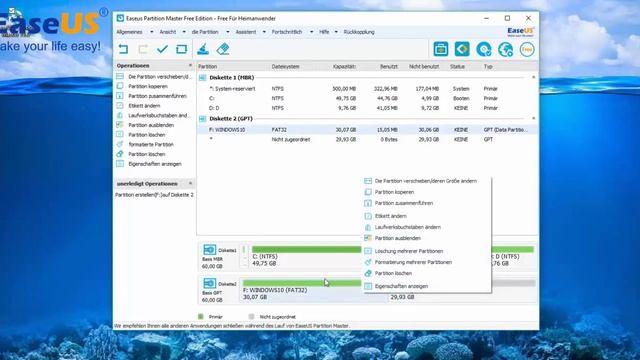This screenshot has height=360, width=640.
Task: Click the Diskette2 disk icon in map
Action: click(x=209, y=283)
